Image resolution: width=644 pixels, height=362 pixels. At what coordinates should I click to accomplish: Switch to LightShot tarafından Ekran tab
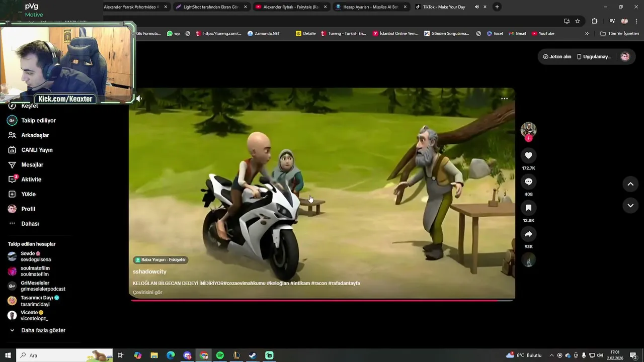[211, 7]
